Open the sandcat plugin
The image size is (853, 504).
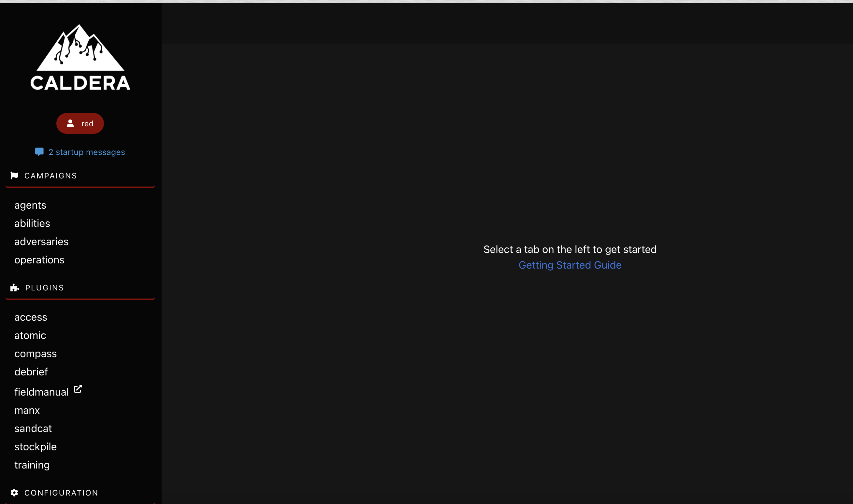coord(33,428)
